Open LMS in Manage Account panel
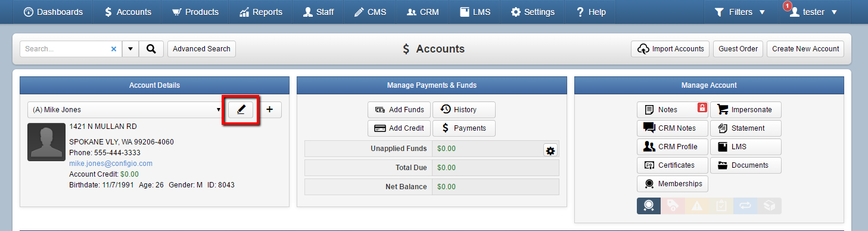868x231 pixels. (x=746, y=147)
